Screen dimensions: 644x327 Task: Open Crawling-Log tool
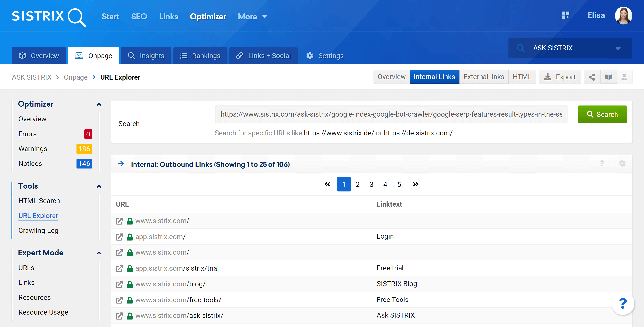click(38, 230)
